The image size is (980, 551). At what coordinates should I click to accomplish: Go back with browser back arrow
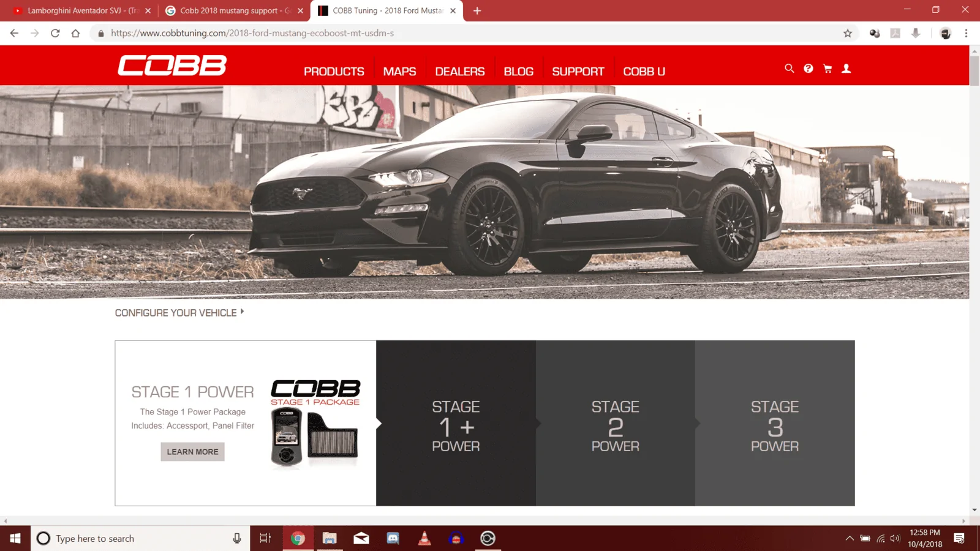coord(14,33)
